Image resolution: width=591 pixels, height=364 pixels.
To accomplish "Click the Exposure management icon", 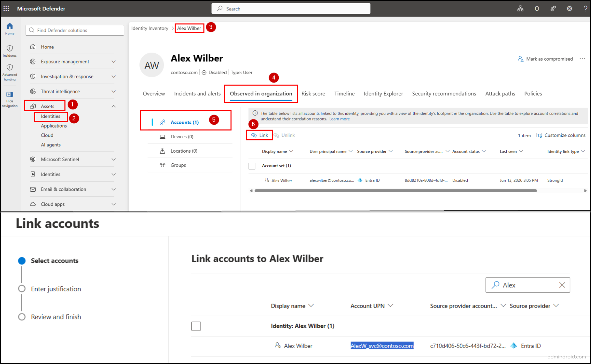I will (x=33, y=62).
